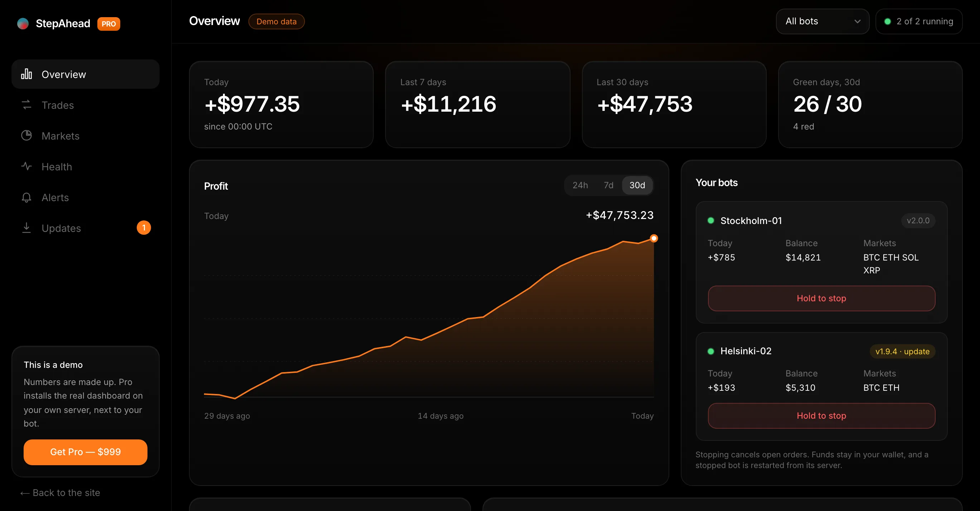Follow the Back to the site link

[x=60, y=493]
